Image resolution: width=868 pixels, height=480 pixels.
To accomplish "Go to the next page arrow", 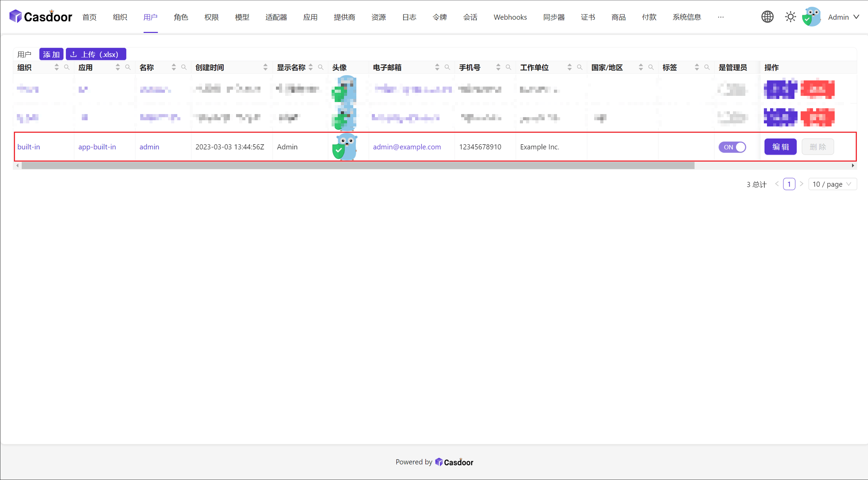I will pos(801,184).
